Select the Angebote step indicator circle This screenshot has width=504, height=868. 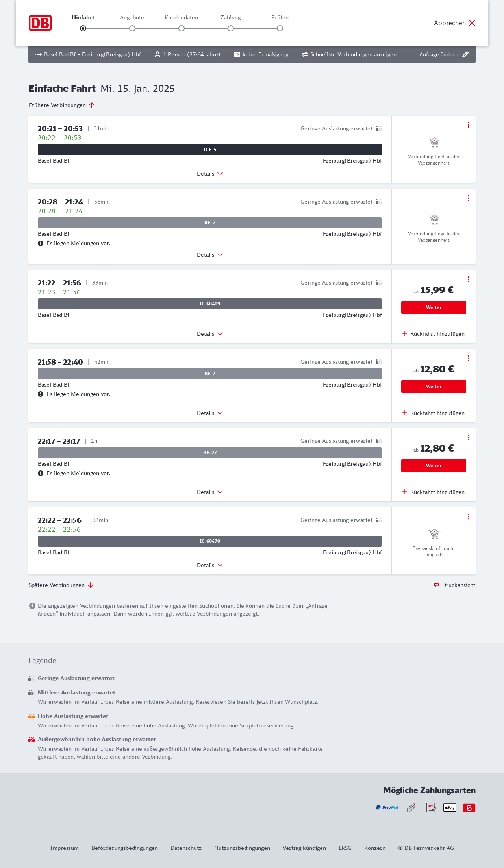click(132, 28)
